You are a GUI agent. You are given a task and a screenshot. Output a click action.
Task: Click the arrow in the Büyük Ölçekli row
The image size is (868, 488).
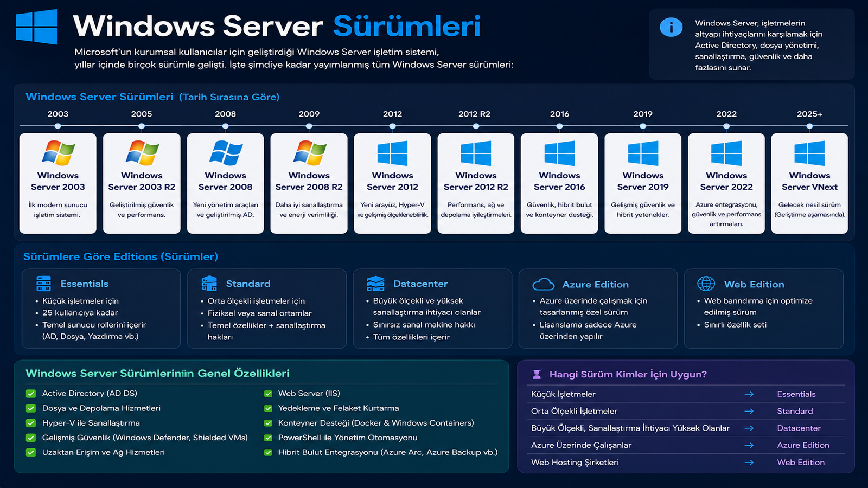point(749,428)
